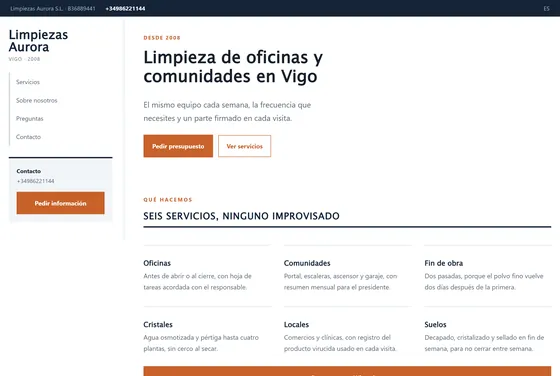Screen dimensions: 560x376
Task: Click the 'Contacto' title in sidebar card
Action: click(29, 171)
